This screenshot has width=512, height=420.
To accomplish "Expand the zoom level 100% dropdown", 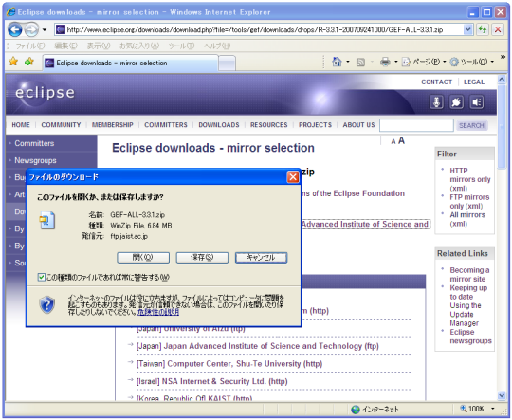I will (493, 409).
